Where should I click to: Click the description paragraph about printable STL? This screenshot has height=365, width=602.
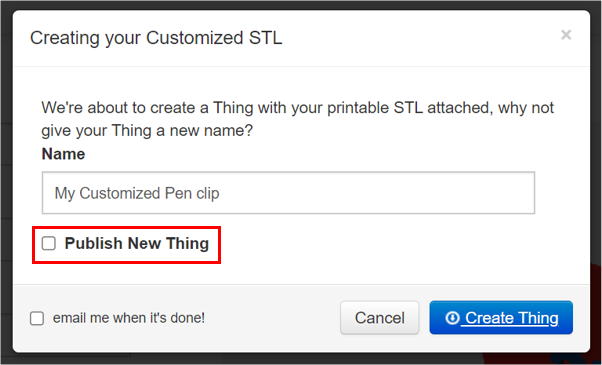(298, 119)
